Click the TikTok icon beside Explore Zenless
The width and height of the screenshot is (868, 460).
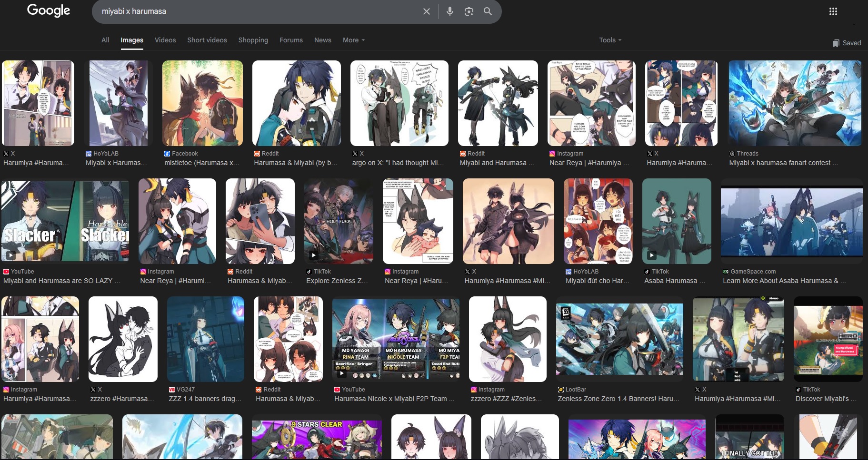click(309, 272)
